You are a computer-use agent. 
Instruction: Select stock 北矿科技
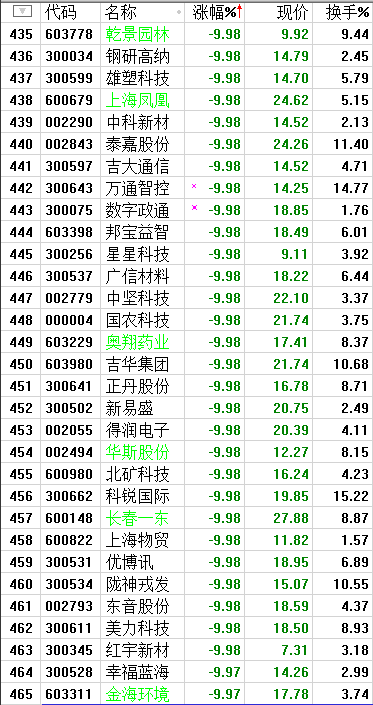(138, 475)
